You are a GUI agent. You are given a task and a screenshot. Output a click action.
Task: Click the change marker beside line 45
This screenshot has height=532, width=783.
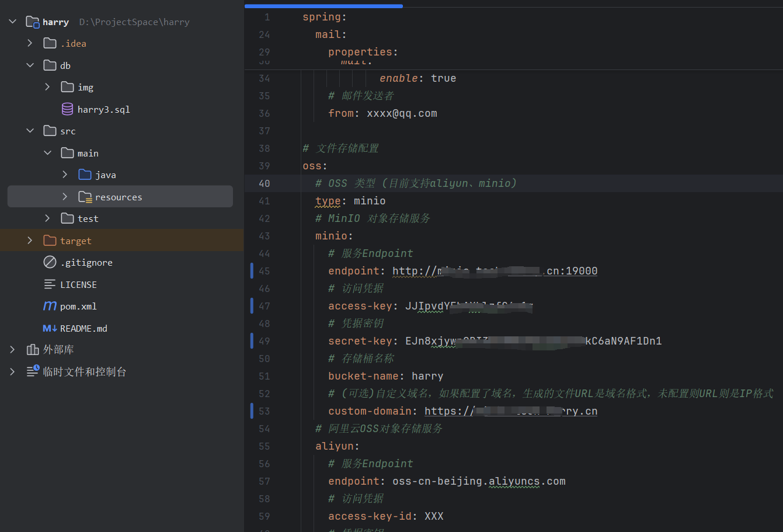tap(252, 271)
